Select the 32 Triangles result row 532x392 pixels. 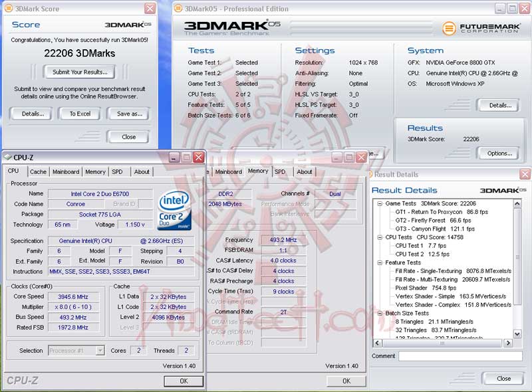[436, 330]
